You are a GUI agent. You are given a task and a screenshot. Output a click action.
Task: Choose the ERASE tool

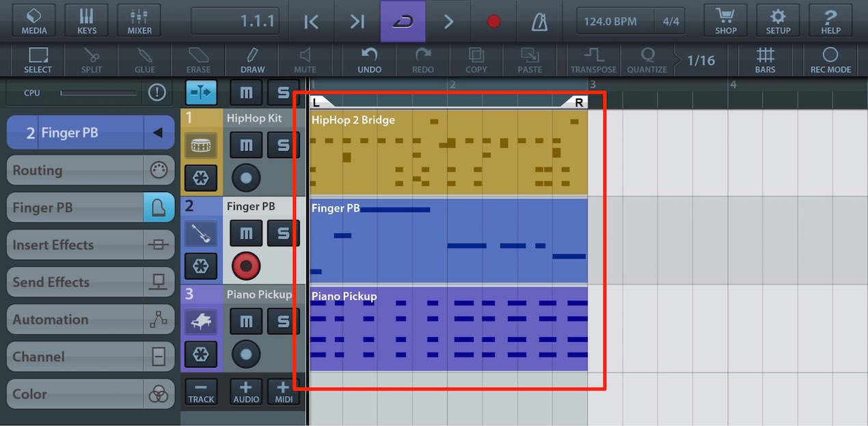[x=198, y=60]
